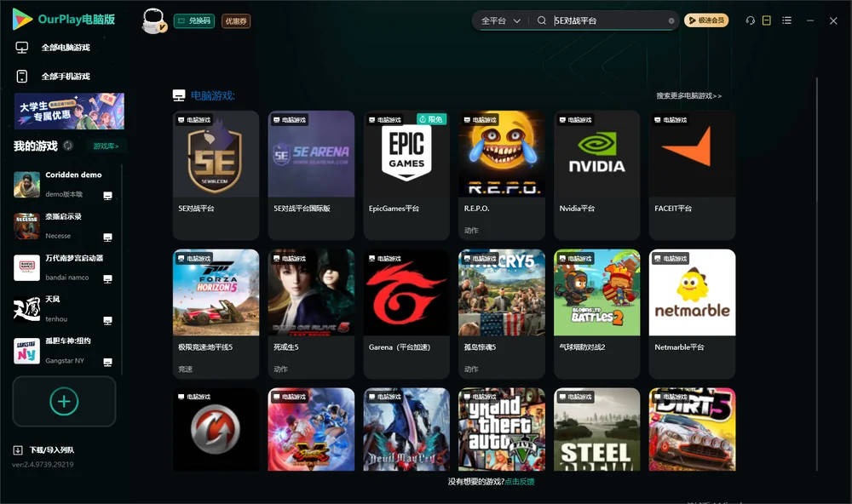Add a game with the plus button
Screen dimensions: 852x504
(64, 401)
